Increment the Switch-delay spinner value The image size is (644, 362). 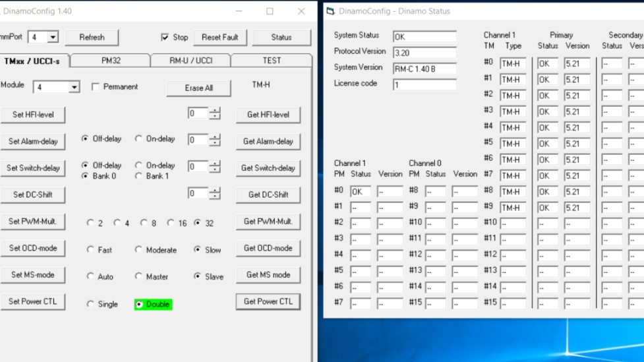tap(215, 164)
